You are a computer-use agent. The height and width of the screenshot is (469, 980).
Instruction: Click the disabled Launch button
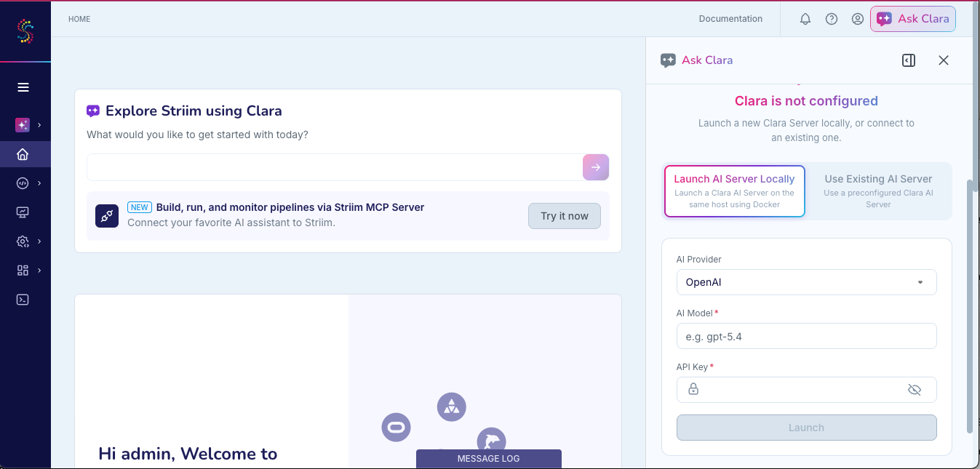(x=806, y=428)
